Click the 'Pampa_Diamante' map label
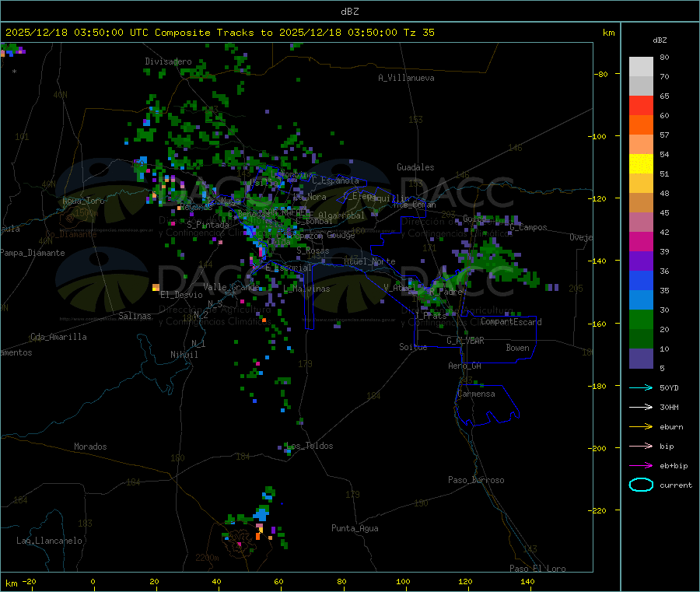Viewport: 700px width, 592px height. (x=33, y=253)
